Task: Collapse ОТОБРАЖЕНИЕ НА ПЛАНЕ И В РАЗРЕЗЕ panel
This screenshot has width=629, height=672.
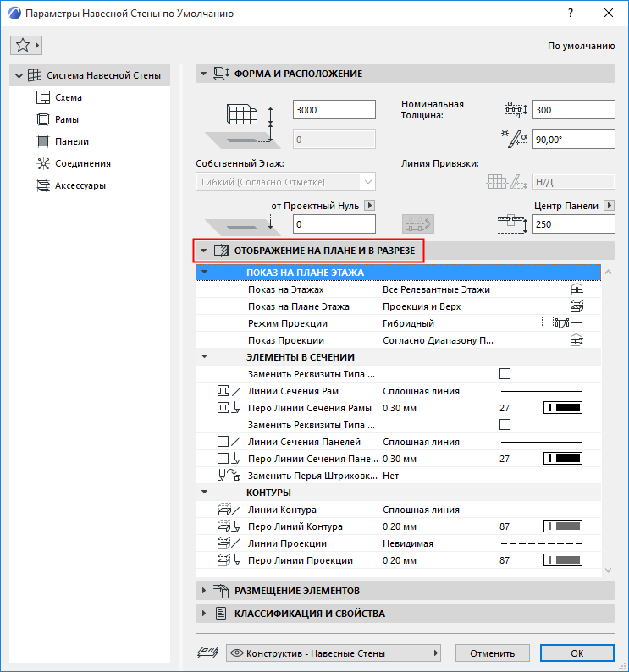Action: [204, 251]
